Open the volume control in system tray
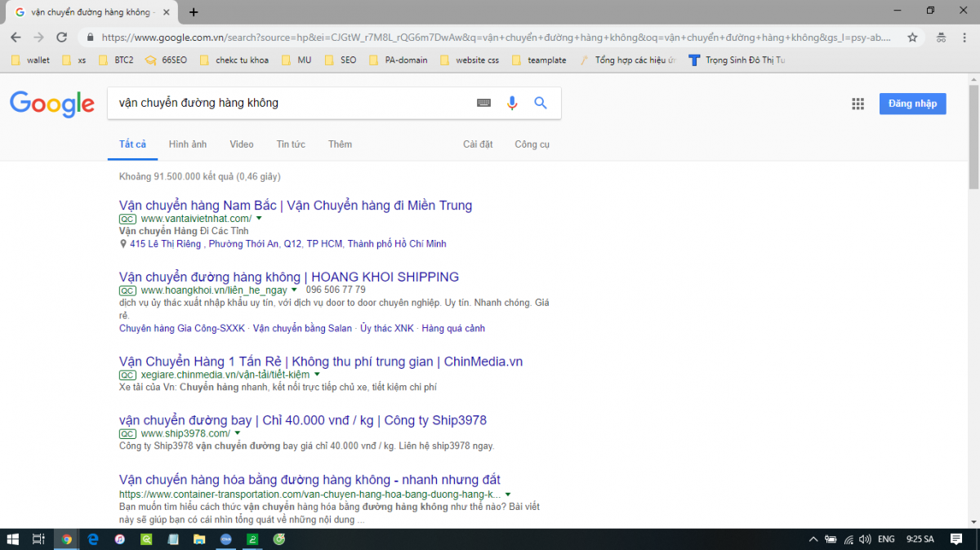This screenshot has width=980, height=550. point(866,539)
